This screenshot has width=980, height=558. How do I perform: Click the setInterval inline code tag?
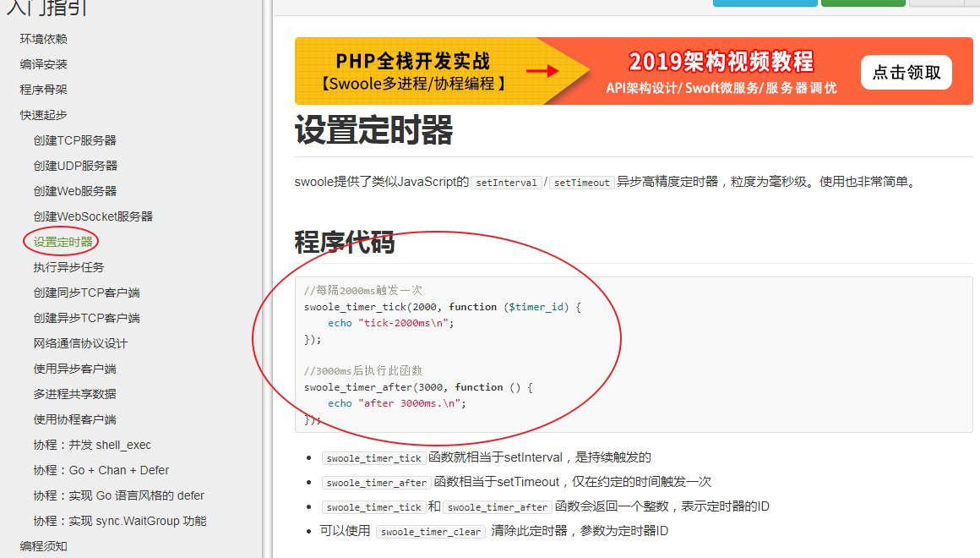click(506, 183)
